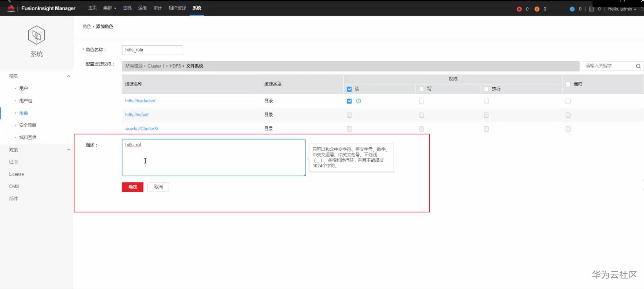Enable recursive option for hdfs://hacluster/
The height and width of the screenshot is (289, 644).
[568, 101]
